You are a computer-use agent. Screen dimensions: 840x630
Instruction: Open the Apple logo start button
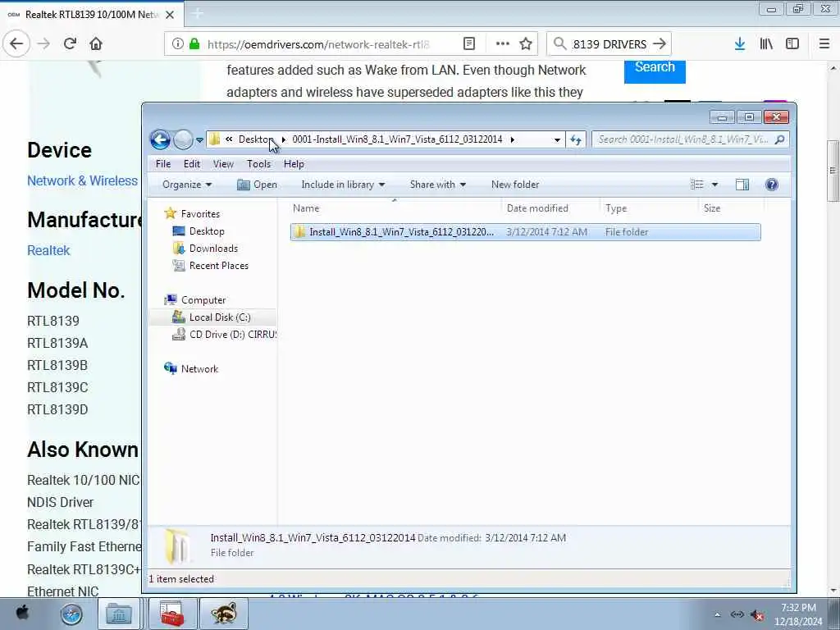click(x=23, y=613)
